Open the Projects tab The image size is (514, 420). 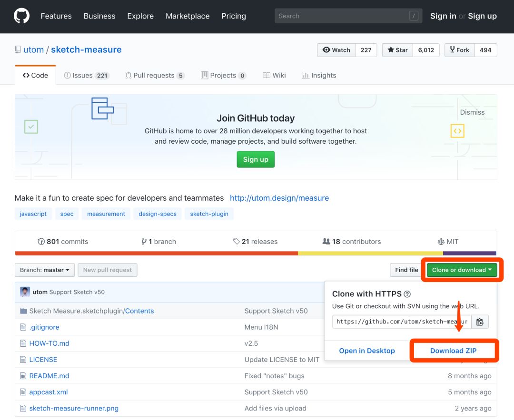[224, 75]
